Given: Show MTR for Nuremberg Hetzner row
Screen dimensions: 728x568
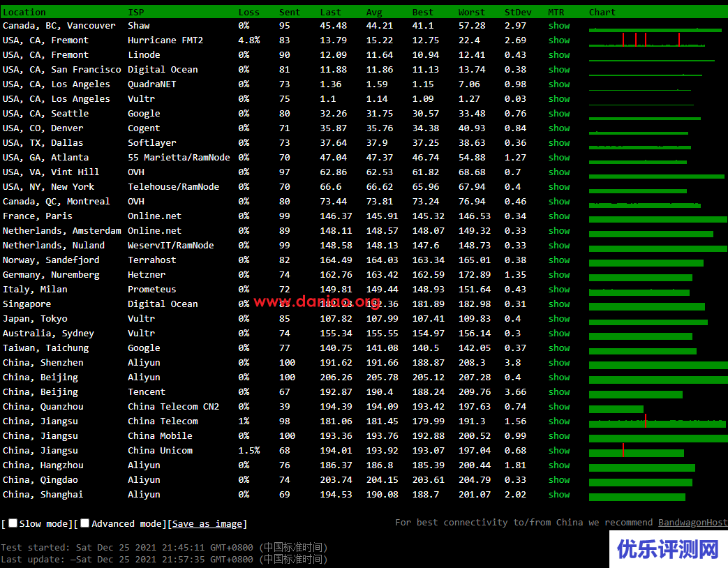Looking at the screenshot, I should [x=559, y=275].
